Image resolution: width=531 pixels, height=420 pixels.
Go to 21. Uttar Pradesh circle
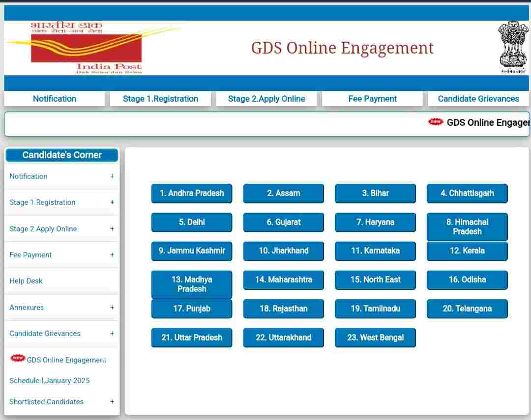coord(192,338)
